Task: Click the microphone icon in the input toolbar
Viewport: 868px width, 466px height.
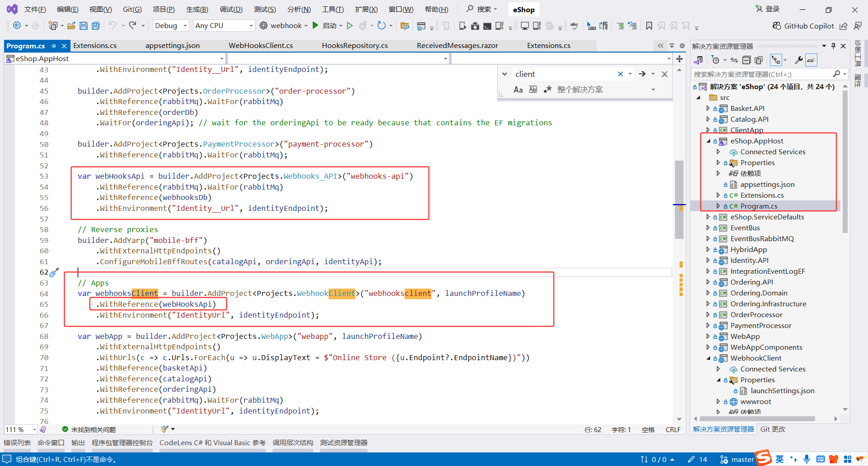Action: (x=807, y=459)
